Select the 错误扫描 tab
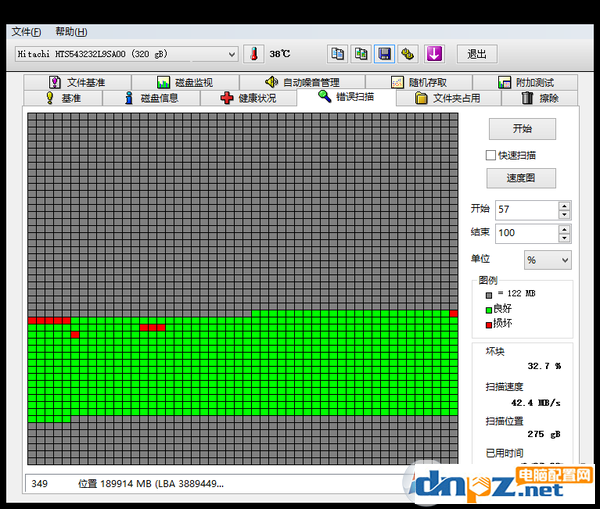600x509 pixels. (x=346, y=97)
